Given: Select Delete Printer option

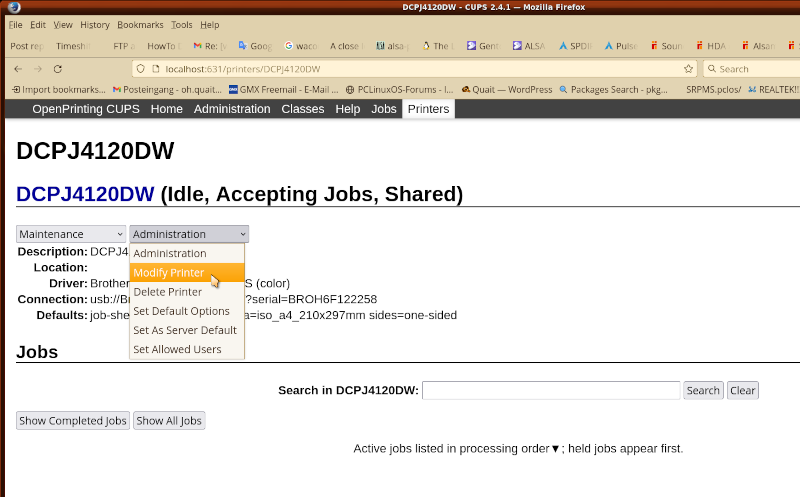Looking at the screenshot, I should coord(167,292).
